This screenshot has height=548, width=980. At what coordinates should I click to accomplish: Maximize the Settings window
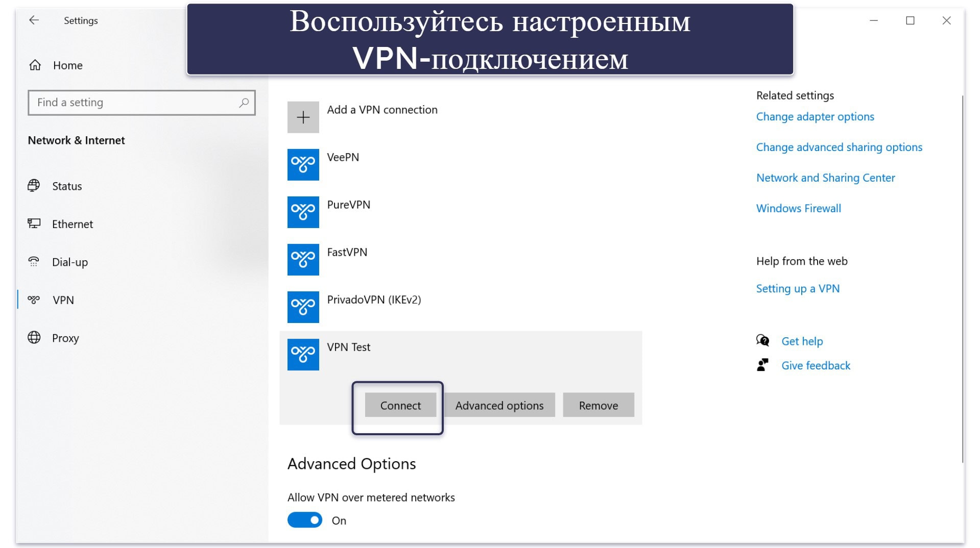(910, 20)
